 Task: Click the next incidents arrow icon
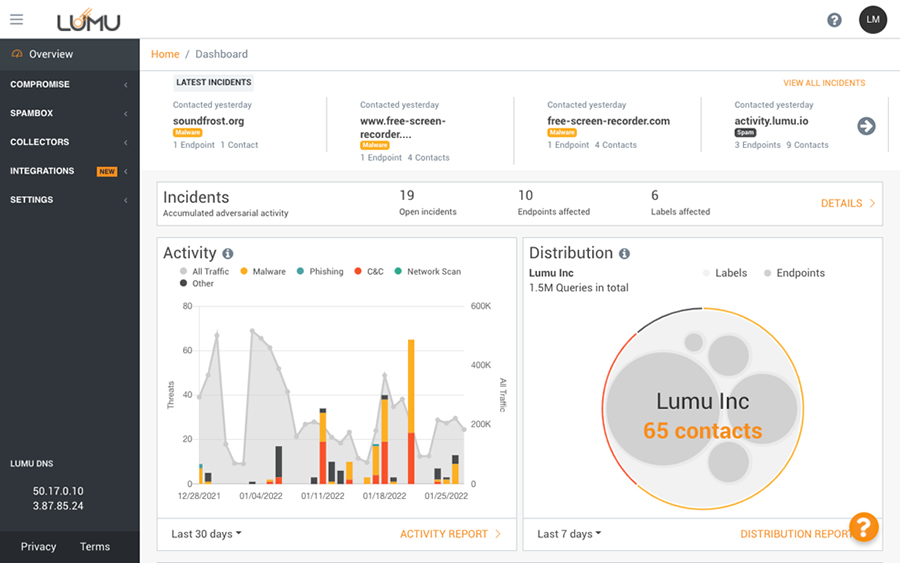pos(866,126)
